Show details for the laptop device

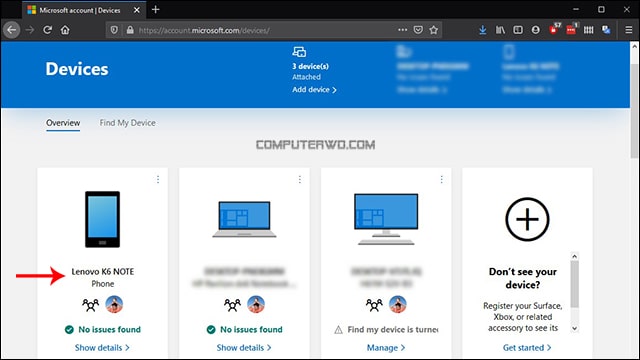(x=244, y=348)
